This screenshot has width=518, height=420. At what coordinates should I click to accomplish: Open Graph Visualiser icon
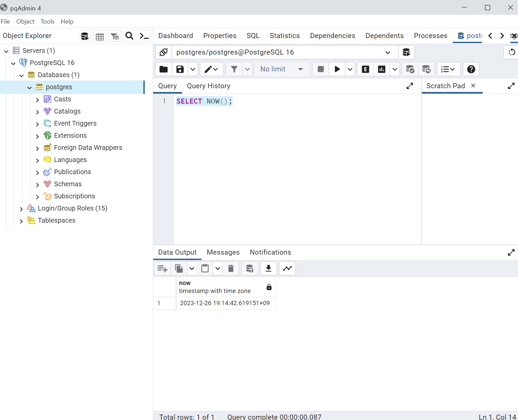click(287, 268)
